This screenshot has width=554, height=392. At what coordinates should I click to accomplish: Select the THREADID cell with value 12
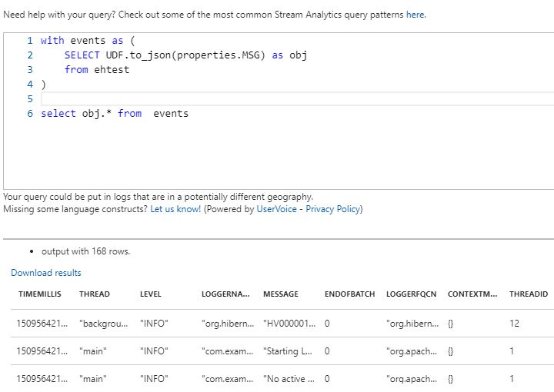(x=514, y=324)
